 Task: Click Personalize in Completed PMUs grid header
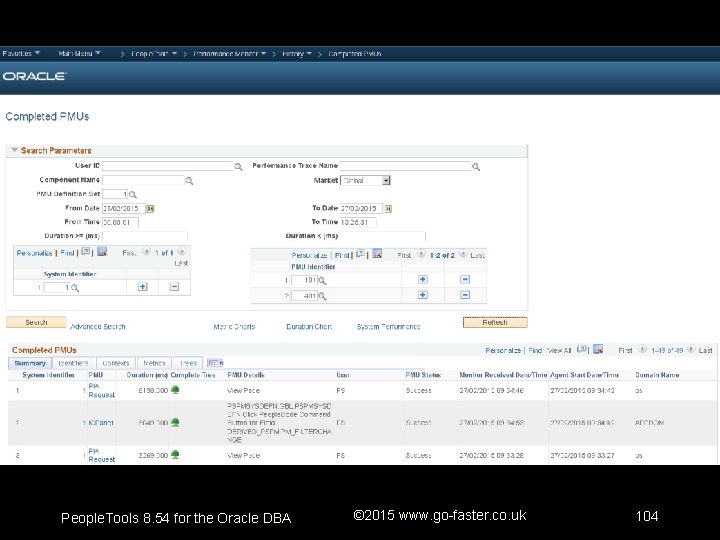[503, 350]
